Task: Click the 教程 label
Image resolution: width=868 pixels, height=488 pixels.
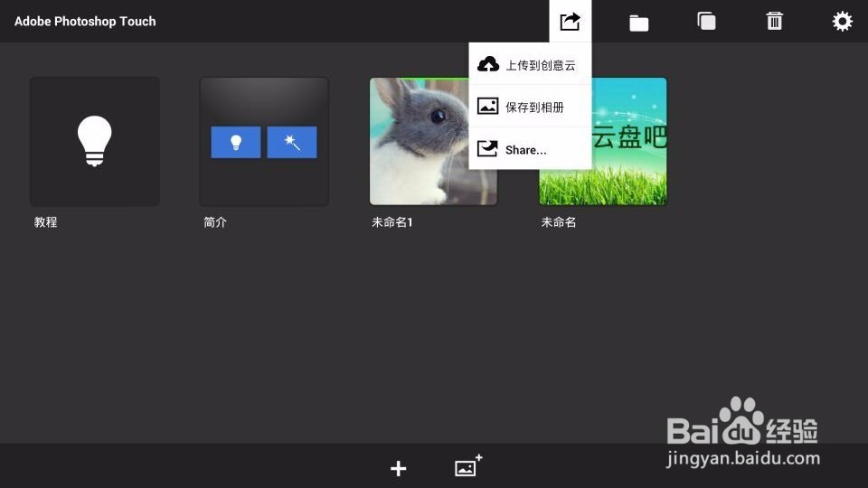Action: pyautogui.click(x=45, y=222)
